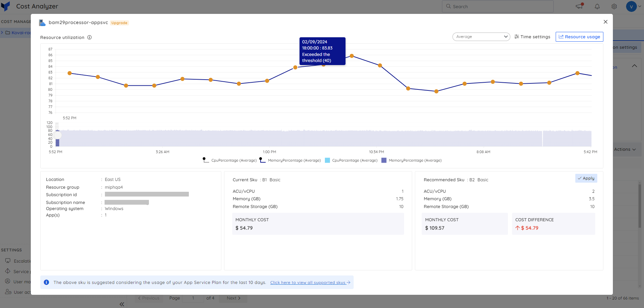
Task: Toggle the light blue CpuPercentage area legend
Action: pos(351,160)
